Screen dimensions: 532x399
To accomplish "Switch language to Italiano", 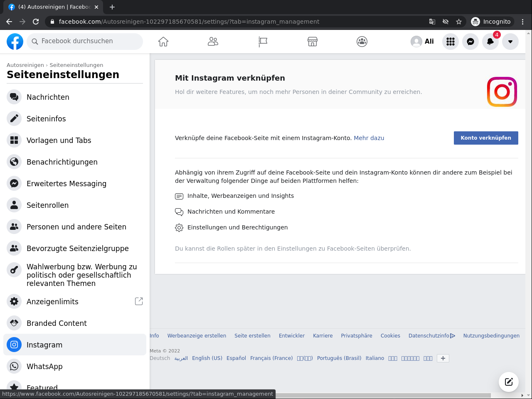I will click(375, 358).
